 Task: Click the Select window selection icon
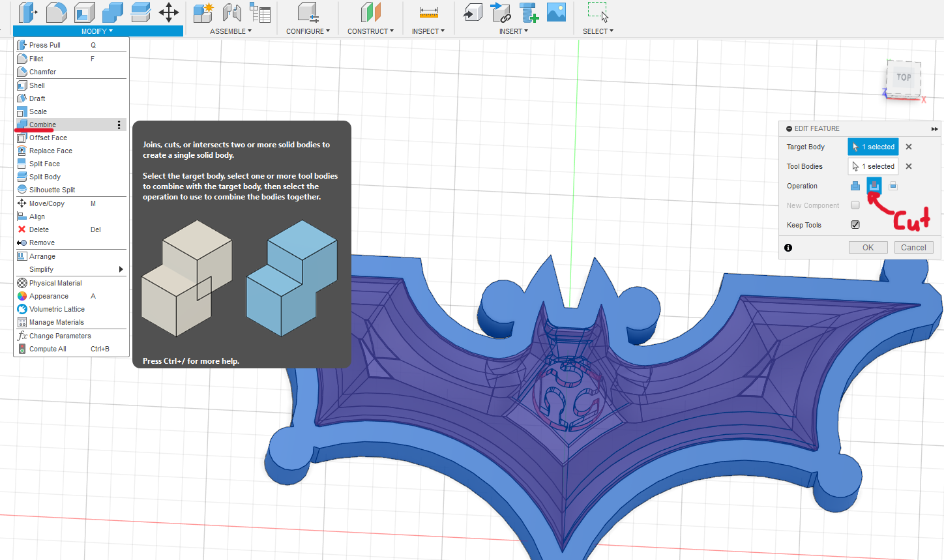[x=598, y=12]
